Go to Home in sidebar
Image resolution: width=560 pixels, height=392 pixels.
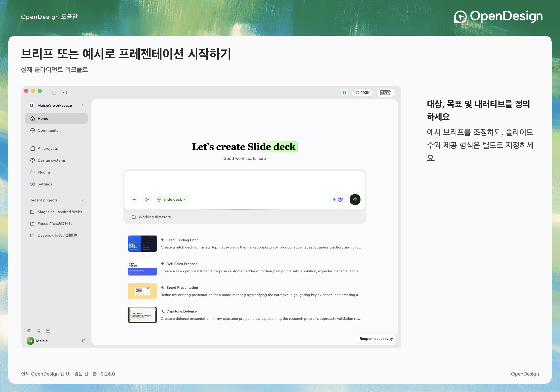[x=56, y=118]
